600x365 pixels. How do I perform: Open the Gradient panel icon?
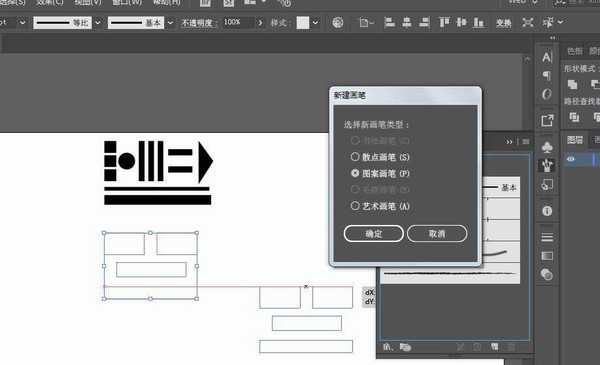click(547, 256)
